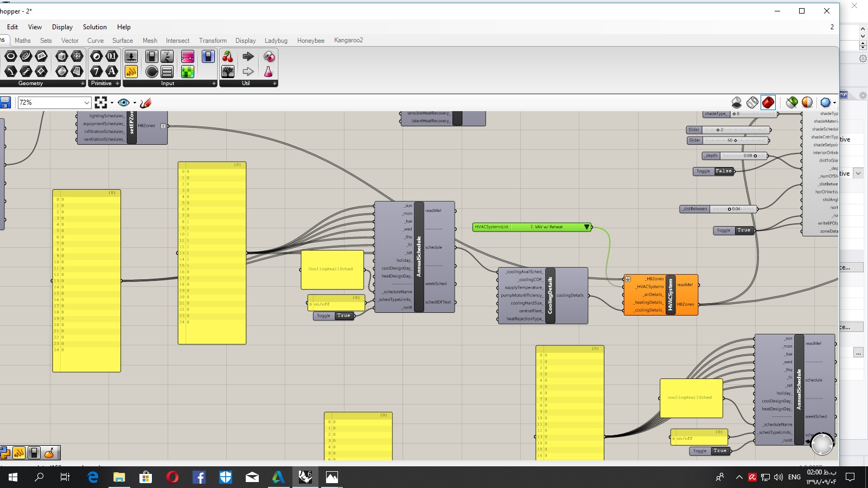The image size is (868, 488).
Task: Select the Box geometry parameter icon
Action: click(x=62, y=56)
